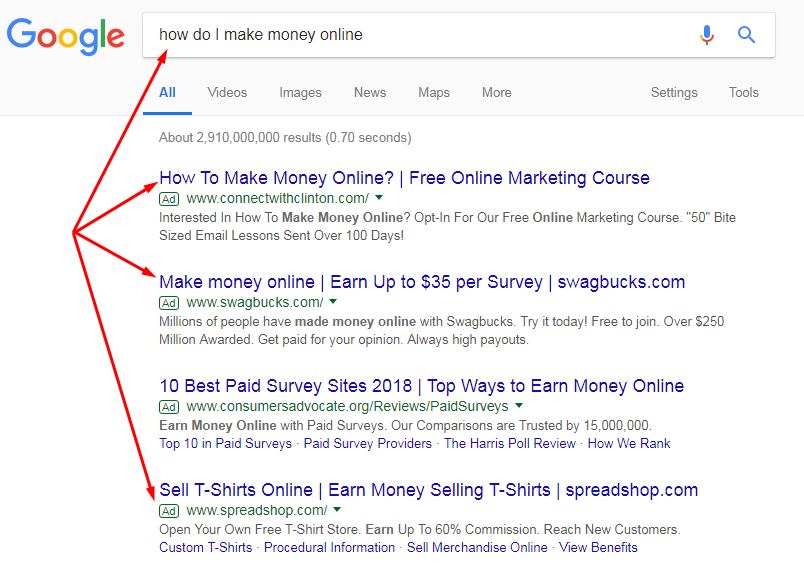Click the microphone voice search icon
This screenshot has width=804, height=568.
(x=707, y=35)
